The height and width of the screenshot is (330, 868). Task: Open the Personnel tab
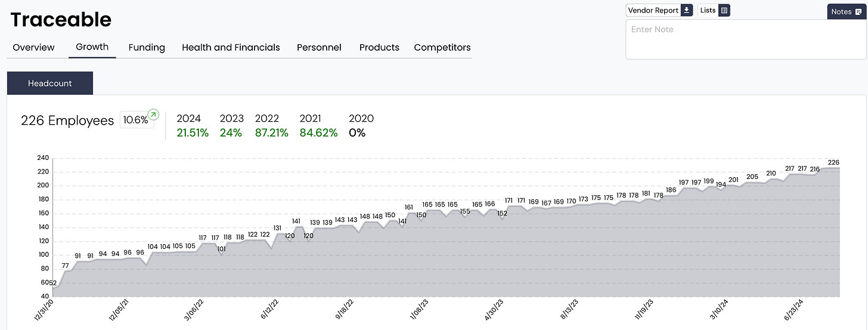click(319, 47)
